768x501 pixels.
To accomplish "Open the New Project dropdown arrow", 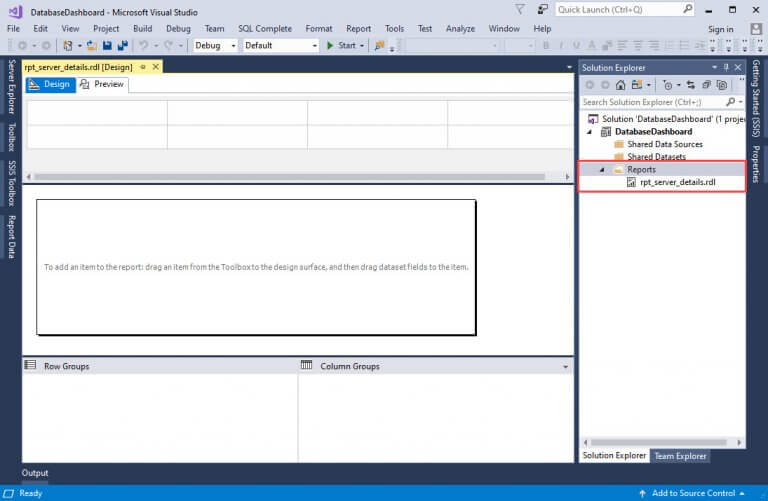I will [x=79, y=46].
